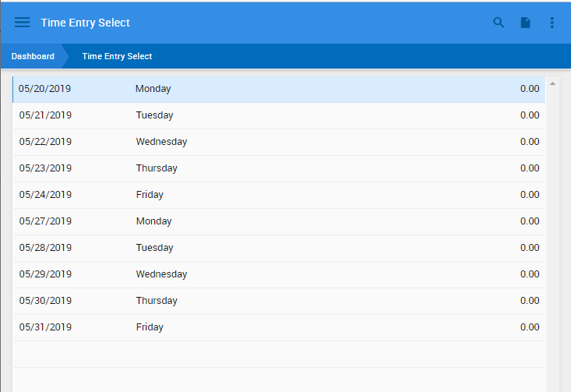Click the 0.00 hours value for 05/31/2019

(x=530, y=327)
